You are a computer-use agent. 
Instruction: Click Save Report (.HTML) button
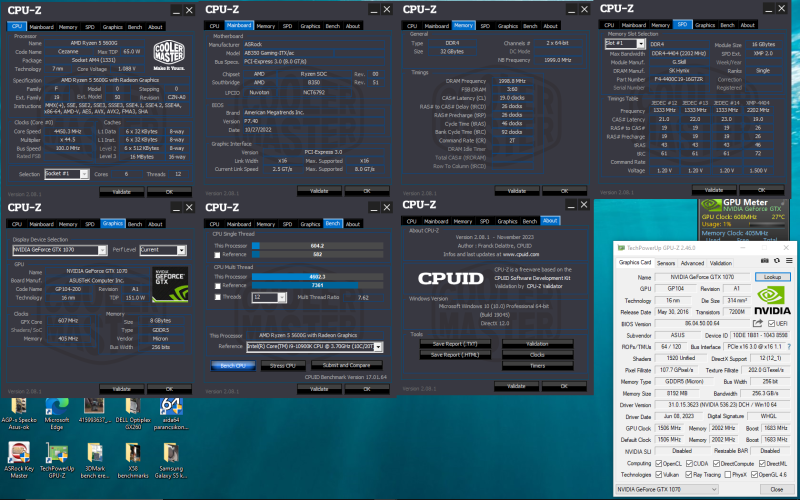pyautogui.click(x=456, y=355)
